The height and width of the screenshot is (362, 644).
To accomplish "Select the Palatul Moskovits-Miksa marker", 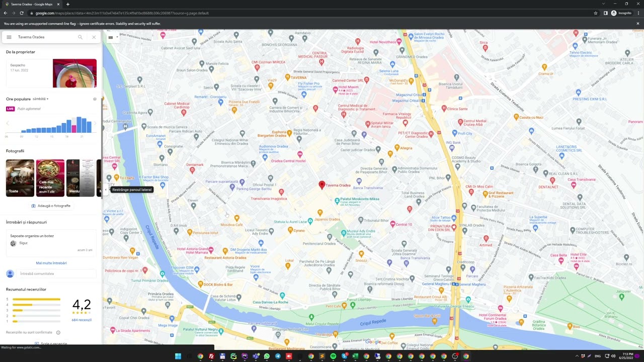I will (337, 200).
